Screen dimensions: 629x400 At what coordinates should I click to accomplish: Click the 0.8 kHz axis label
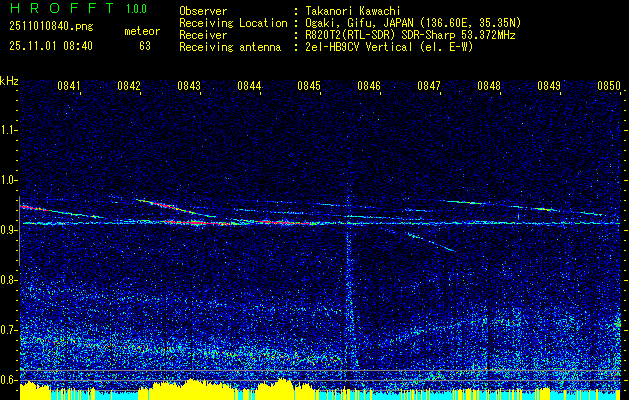(x=8, y=280)
